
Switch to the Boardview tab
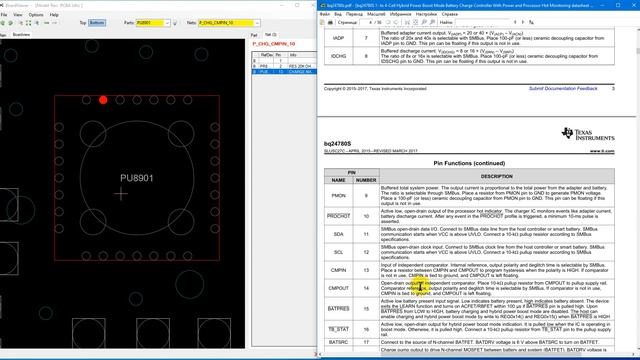click(21, 35)
